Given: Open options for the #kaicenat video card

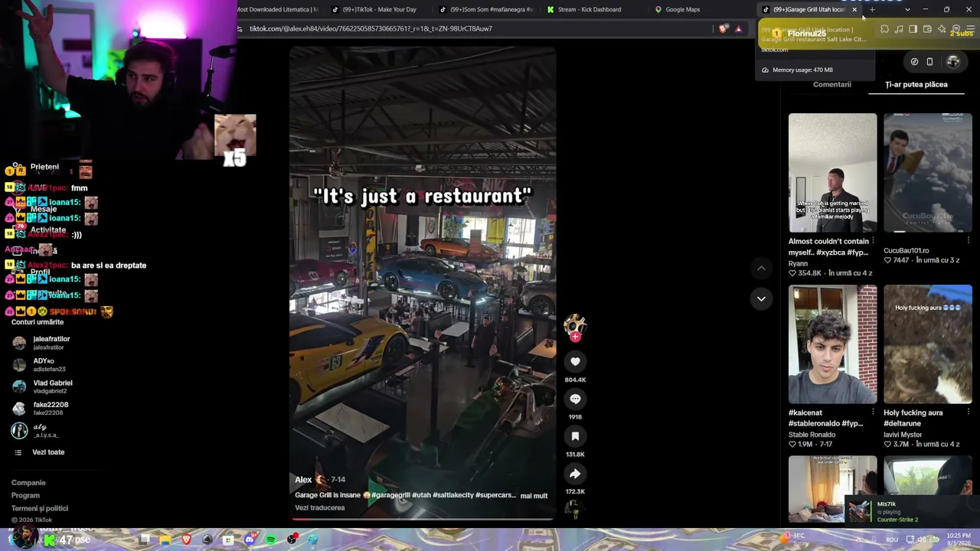Looking at the screenshot, I should point(873,412).
